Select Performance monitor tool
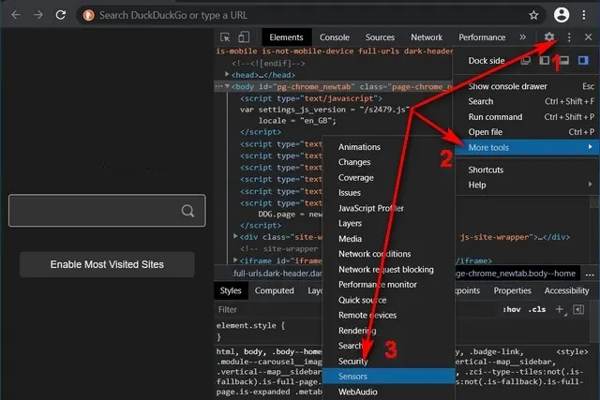This screenshot has width=600, height=400. click(x=389, y=284)
